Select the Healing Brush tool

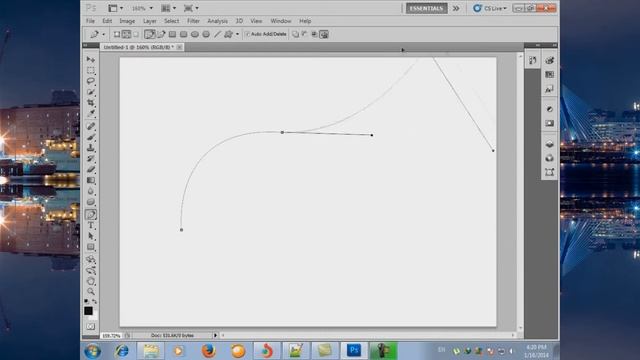tap(91, 126)
